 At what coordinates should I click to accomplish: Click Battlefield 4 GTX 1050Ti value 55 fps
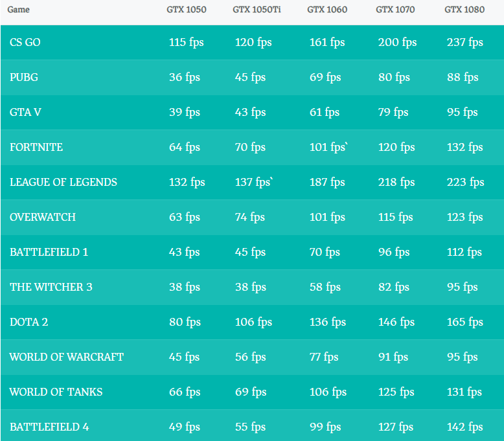pyautogui.click(x=251, y=427)
